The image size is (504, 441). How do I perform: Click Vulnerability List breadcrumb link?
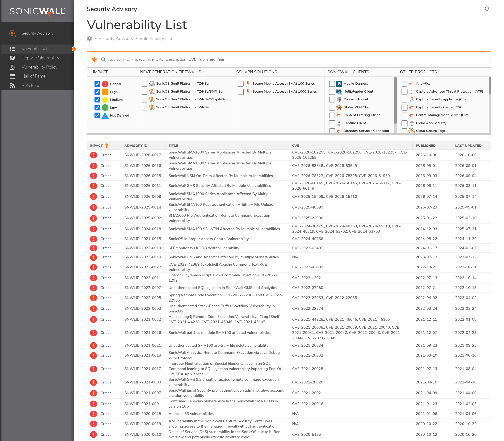click(x=156, y=39)
